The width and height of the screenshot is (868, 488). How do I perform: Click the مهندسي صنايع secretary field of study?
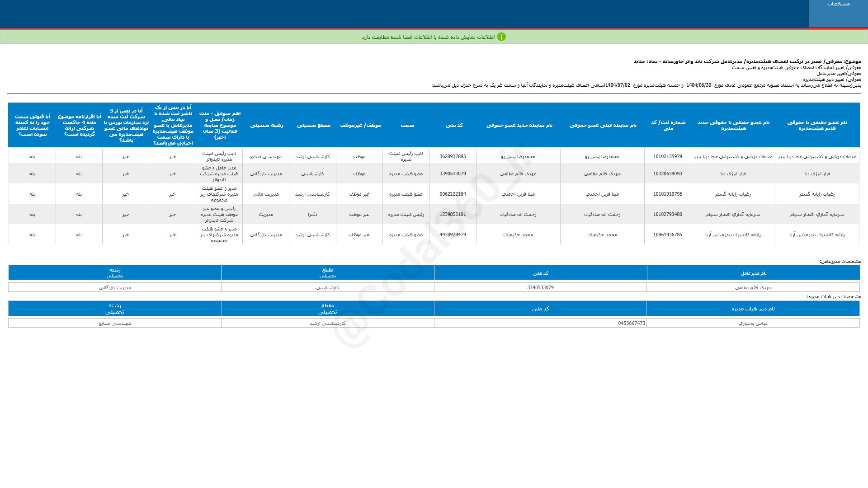point(115,323)
